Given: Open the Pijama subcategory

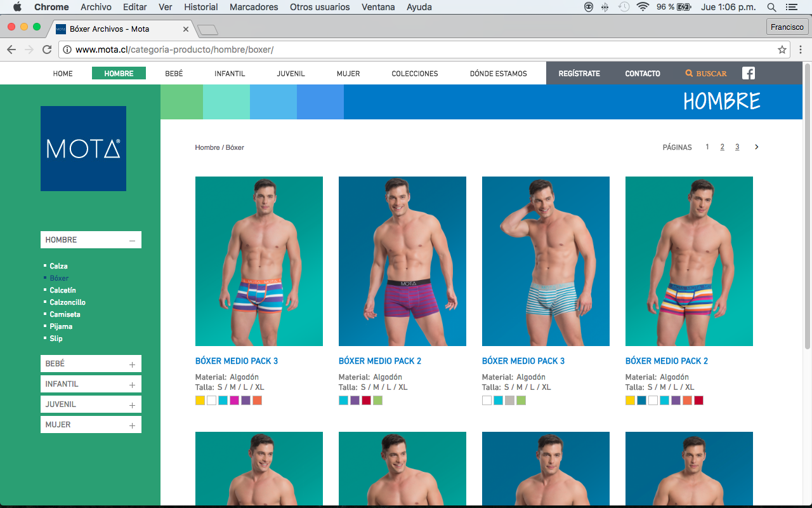Looking at the screenshot, I should click(61, 326).
